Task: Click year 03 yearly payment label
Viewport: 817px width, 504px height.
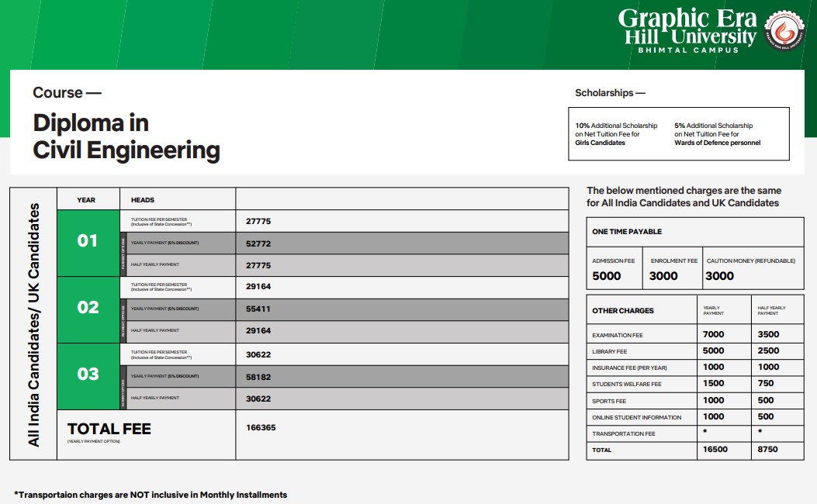Action: (164, 376)
